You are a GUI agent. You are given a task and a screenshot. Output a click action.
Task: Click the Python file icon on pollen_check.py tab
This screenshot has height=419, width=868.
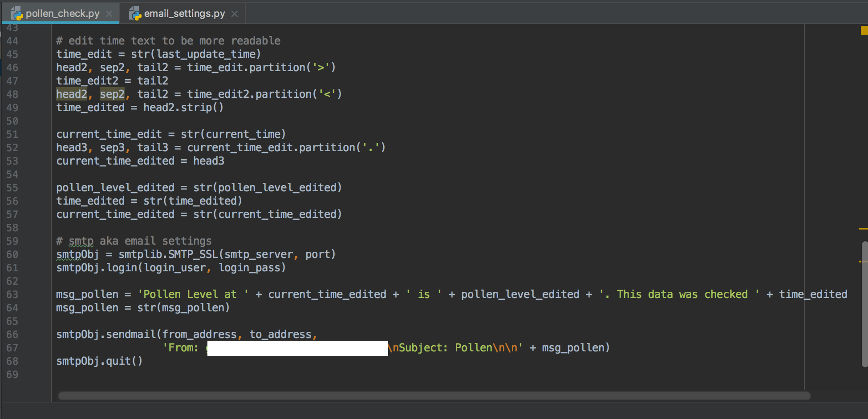[17, 14]
